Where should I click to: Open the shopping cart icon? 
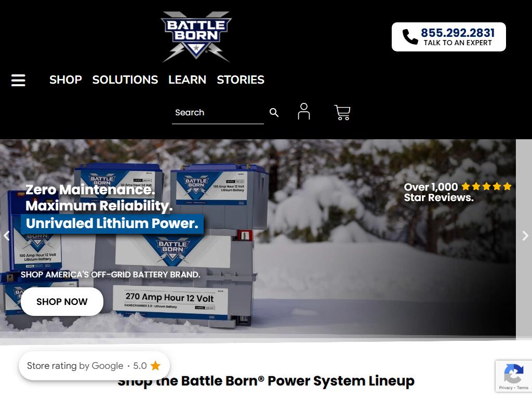(x=342, y=112)
